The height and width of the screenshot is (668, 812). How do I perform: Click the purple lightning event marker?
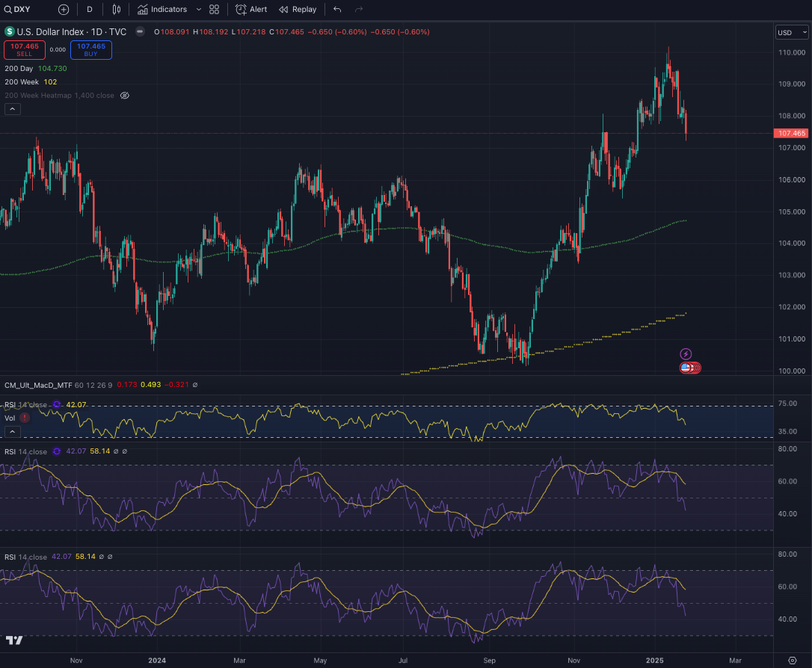686,354
